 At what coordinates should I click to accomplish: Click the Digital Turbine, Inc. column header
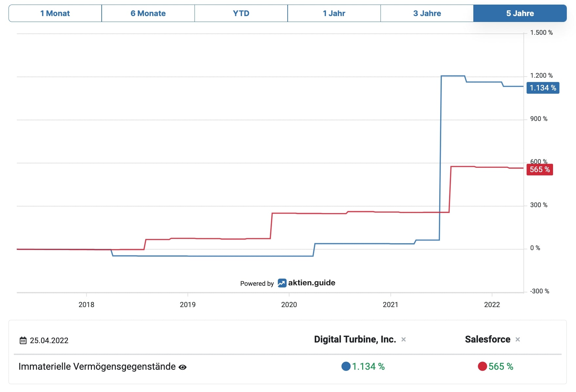click(355, 339)
